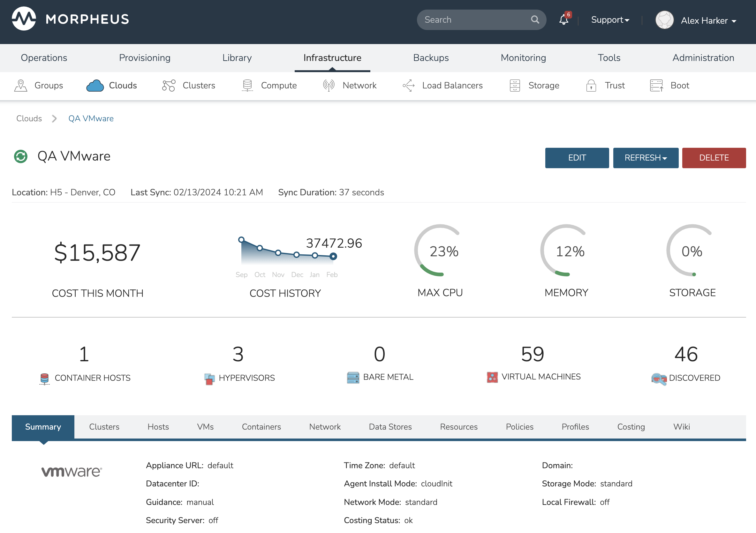
Task: Switch to the Data Stores tab
Action: tap(390, 427)
